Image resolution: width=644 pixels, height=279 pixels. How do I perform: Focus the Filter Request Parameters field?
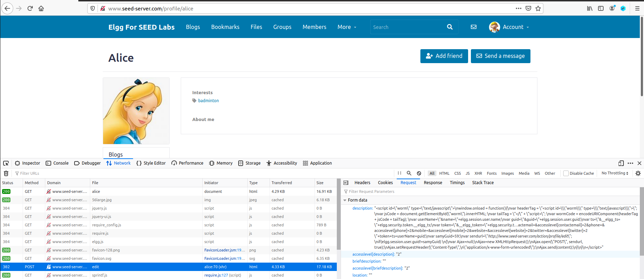[x=490, y=191]
